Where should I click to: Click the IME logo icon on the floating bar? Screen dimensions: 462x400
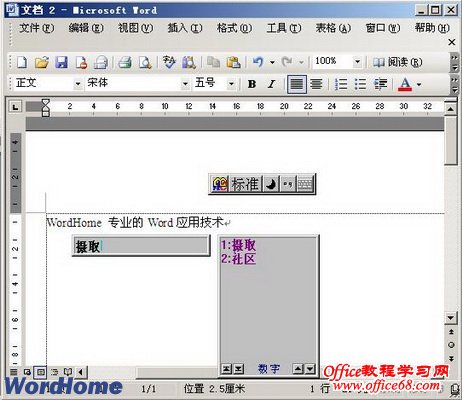219,184
